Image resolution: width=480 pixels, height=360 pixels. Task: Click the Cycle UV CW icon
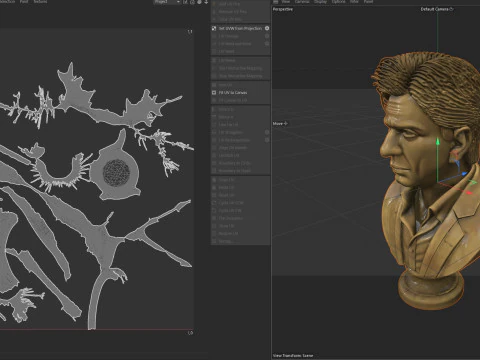(214, 211)
